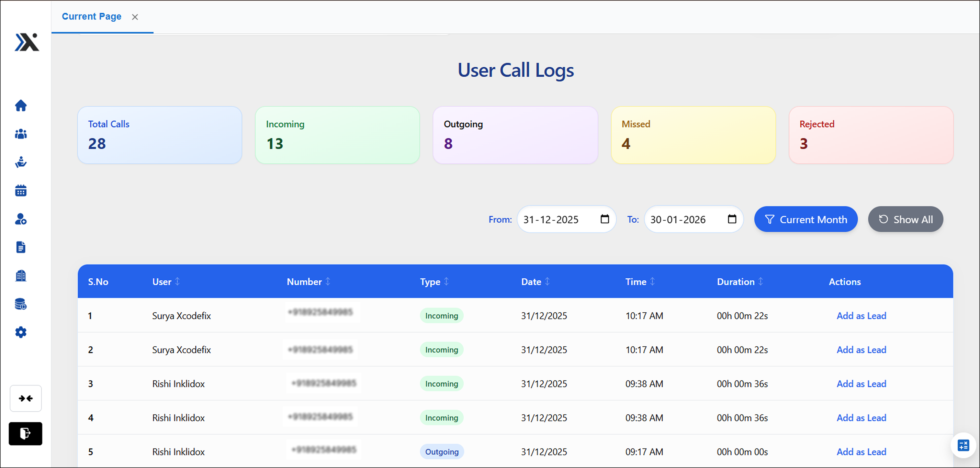The height and width of the screenshot is (468, 980).
Task: Click the 09:17 AM time cell
Action: [x=644, y=452]
